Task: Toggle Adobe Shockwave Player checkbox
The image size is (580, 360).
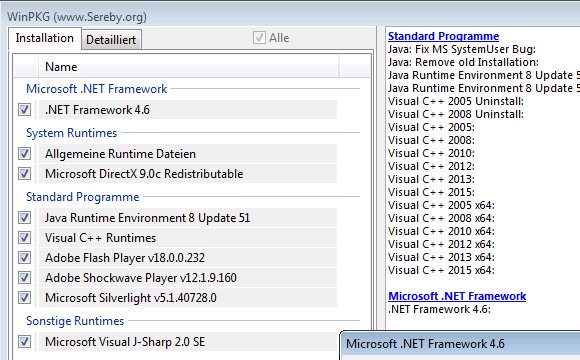Action: point(24,277)
